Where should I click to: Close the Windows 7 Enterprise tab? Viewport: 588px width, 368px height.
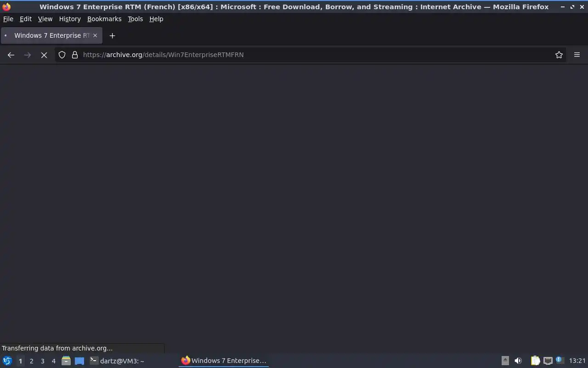tap(95, 35)
